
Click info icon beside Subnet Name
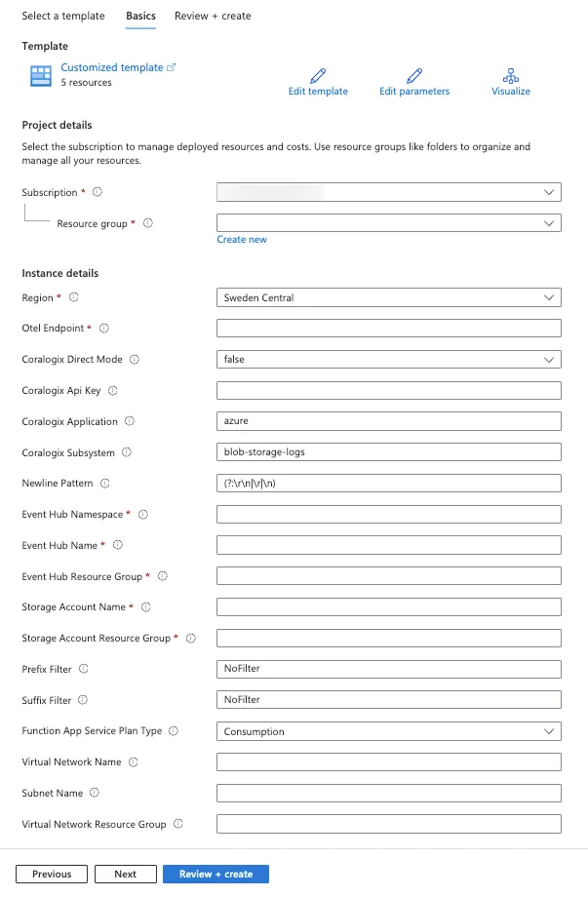click(95, 793)
